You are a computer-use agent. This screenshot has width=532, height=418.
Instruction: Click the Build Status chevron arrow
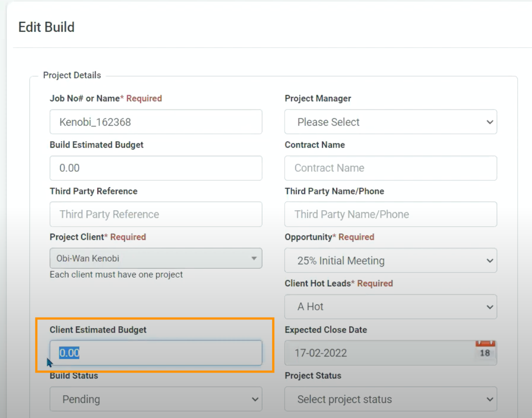(255, 399)
